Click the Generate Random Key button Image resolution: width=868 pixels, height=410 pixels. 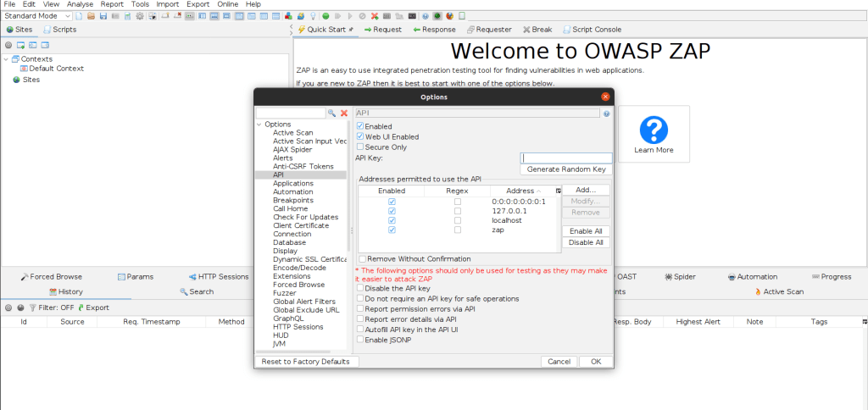point(565,169)
